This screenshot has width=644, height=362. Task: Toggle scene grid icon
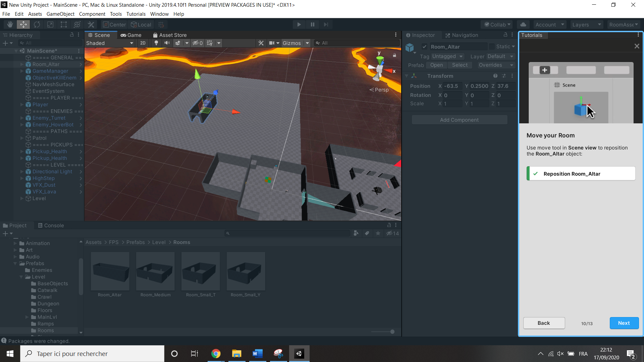point(210,43)
